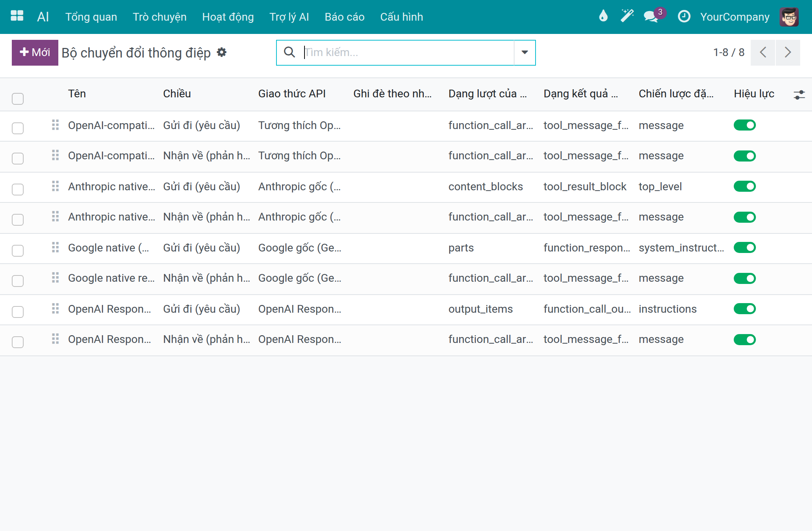Toggle Hiệu lực on parts row
The image size is (812, 531).
coord(745,247)
